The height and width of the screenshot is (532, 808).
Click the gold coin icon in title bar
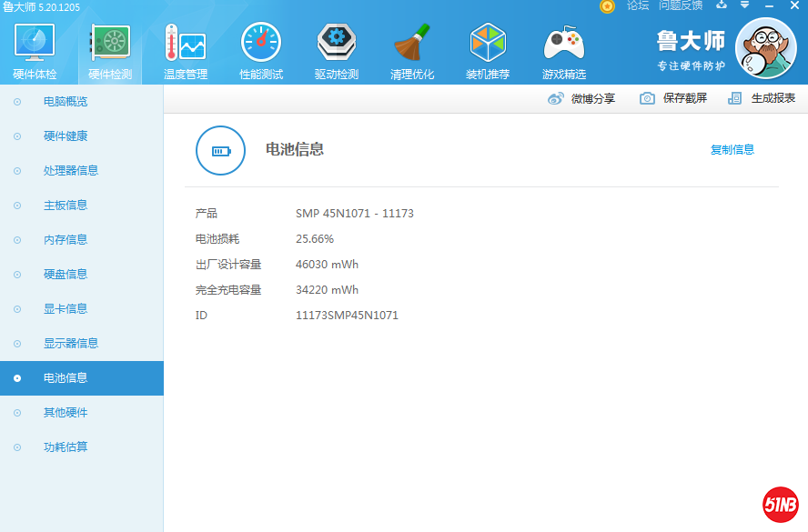pyautogui.click(x=607, y=6)
